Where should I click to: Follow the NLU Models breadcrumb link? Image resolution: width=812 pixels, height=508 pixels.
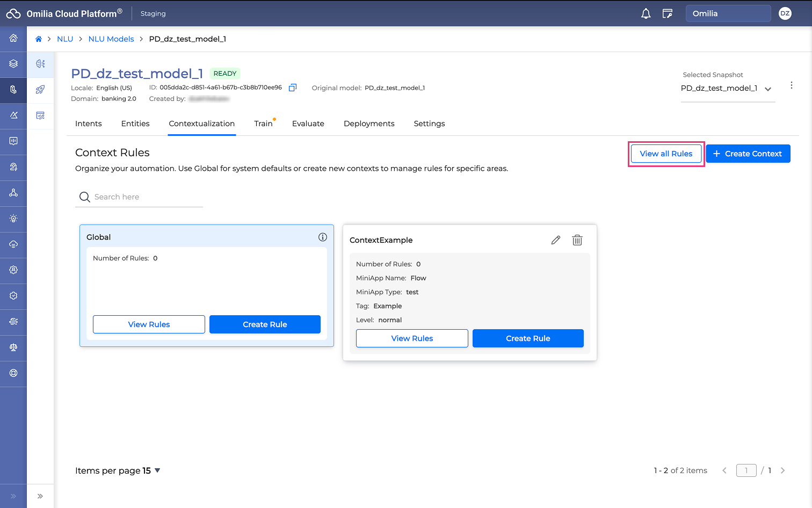pyautogui.click(x=111, y=39)
